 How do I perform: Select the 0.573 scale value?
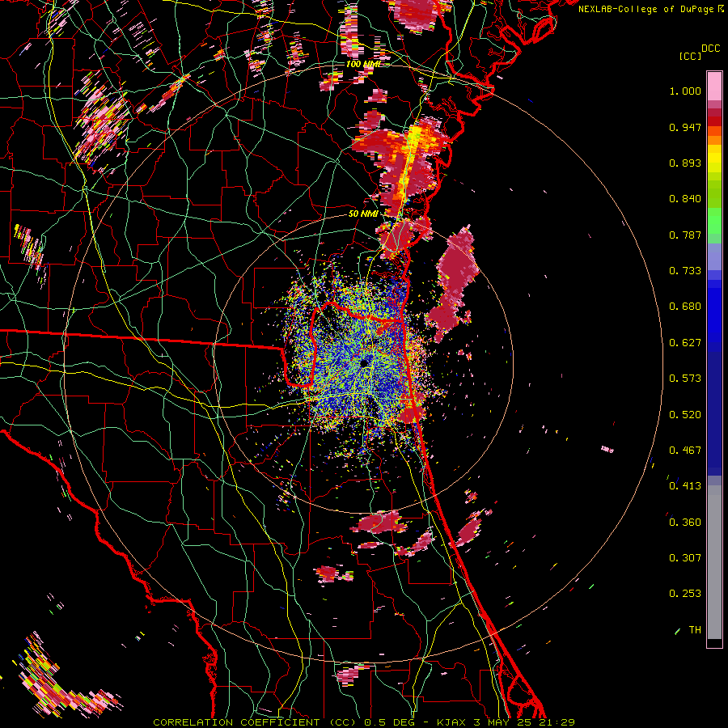(685, 379)
